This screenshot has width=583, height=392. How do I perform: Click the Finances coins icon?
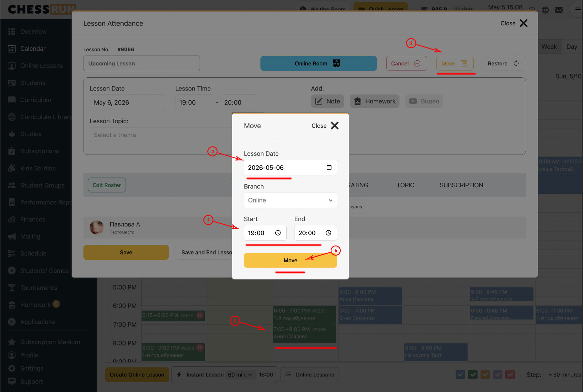coord(12,219)
